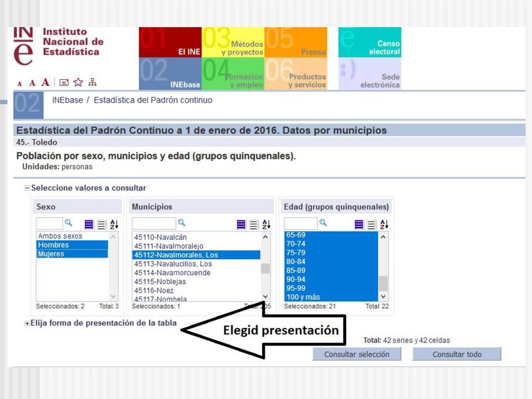Click the Municipios search field
Image resolution: width=532 pixels, height=399 pixels.
click(x=154, y=223)
